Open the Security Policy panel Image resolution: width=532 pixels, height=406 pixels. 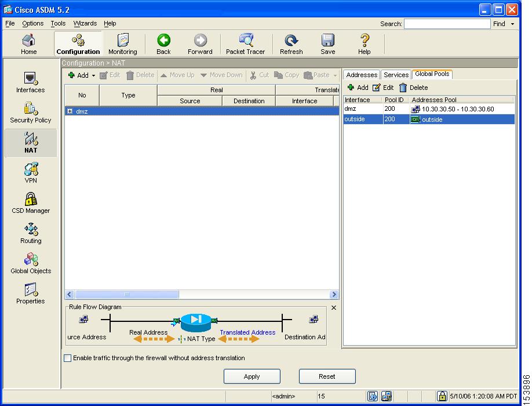pyautogui.click(x=31, y=113)
